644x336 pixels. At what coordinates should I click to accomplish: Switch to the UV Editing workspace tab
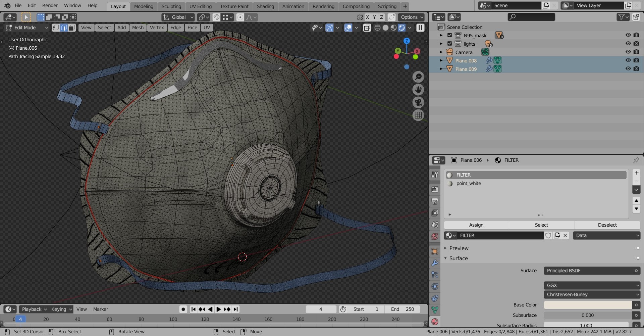click(x=200, y=6)
